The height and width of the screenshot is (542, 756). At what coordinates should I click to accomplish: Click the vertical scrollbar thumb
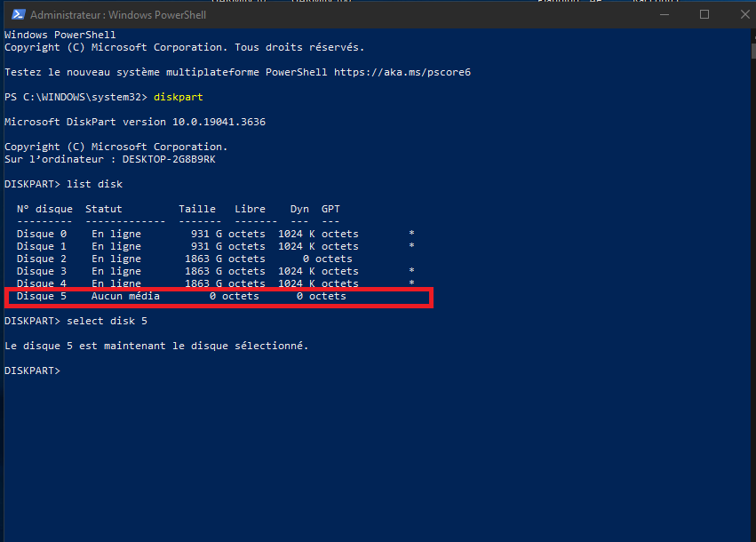click(753, 51)
